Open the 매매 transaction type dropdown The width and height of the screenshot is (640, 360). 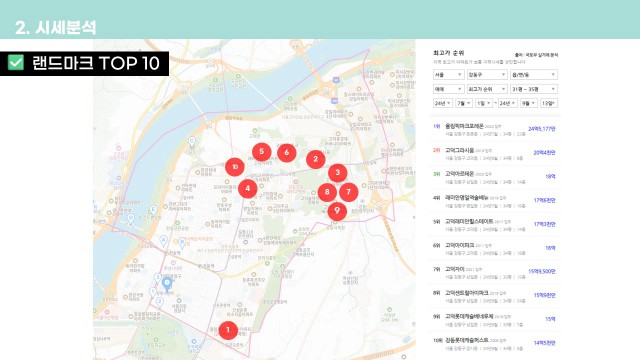[449, 89]
